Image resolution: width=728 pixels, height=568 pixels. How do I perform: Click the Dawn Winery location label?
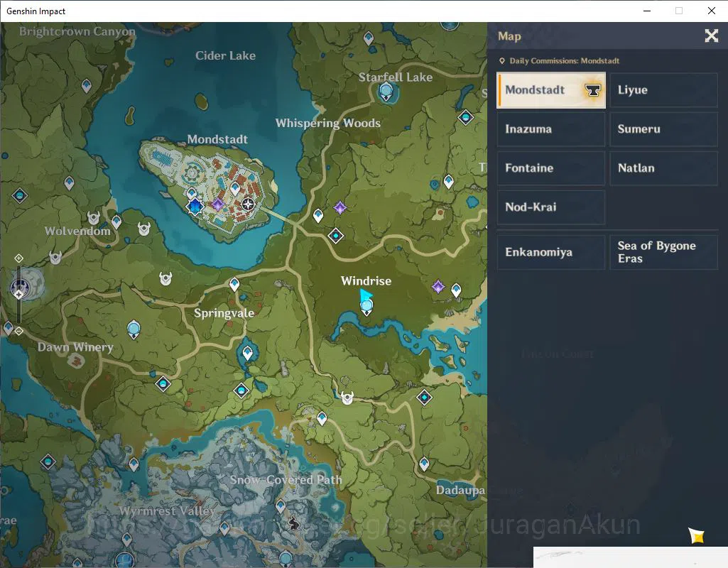tap(75, 347)
